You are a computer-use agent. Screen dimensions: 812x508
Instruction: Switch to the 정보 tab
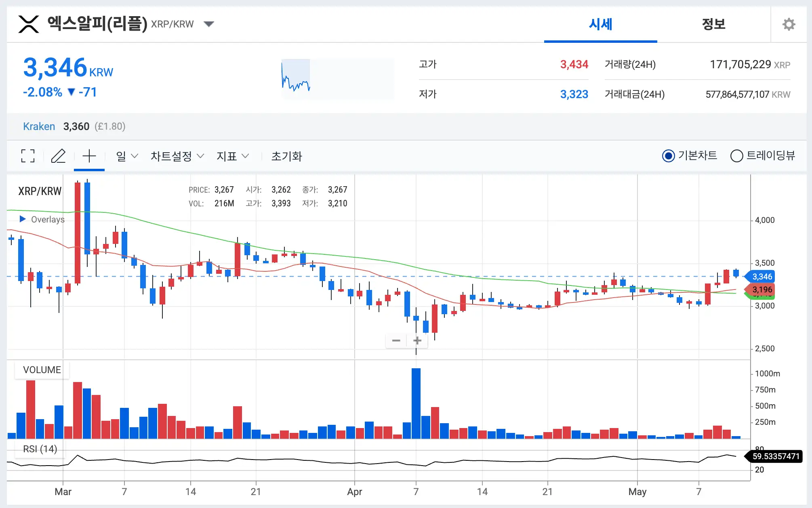tap(713, 24)
